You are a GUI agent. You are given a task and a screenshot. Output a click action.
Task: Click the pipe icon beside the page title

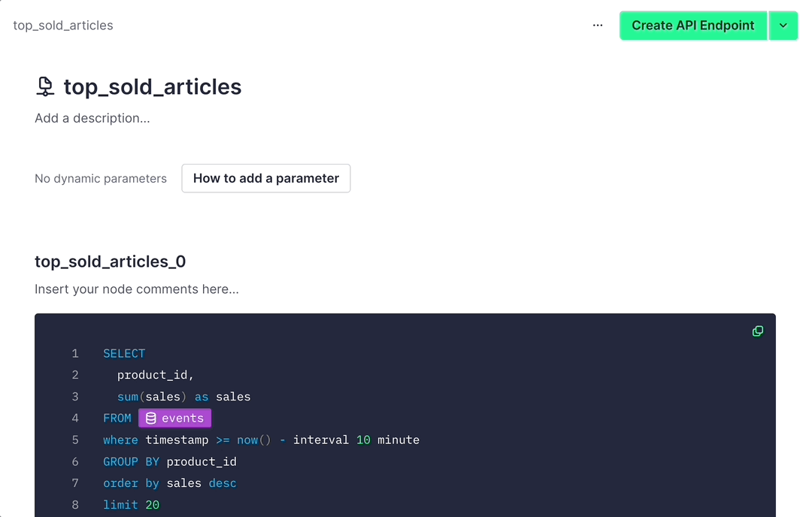(45, 86)
